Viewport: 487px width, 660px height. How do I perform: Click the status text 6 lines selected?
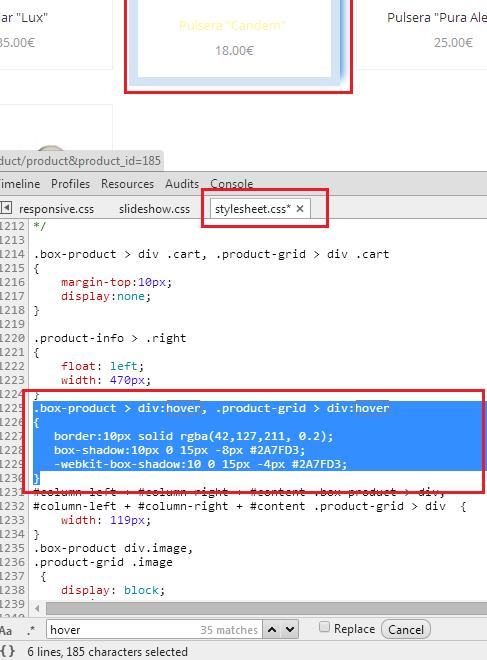[107, 652]
